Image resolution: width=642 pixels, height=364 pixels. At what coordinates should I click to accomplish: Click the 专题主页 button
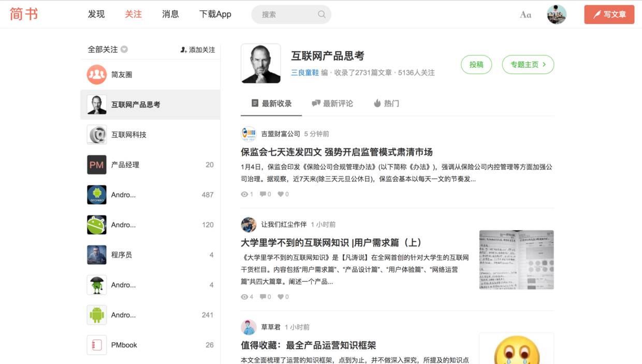528,65
